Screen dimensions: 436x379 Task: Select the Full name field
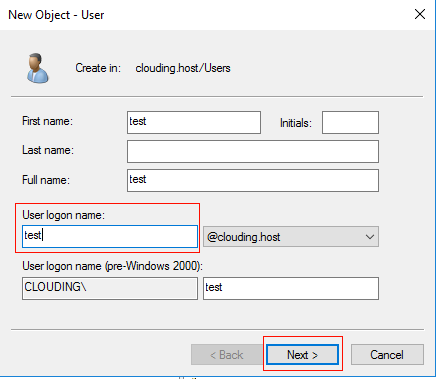tap(253, 180)
